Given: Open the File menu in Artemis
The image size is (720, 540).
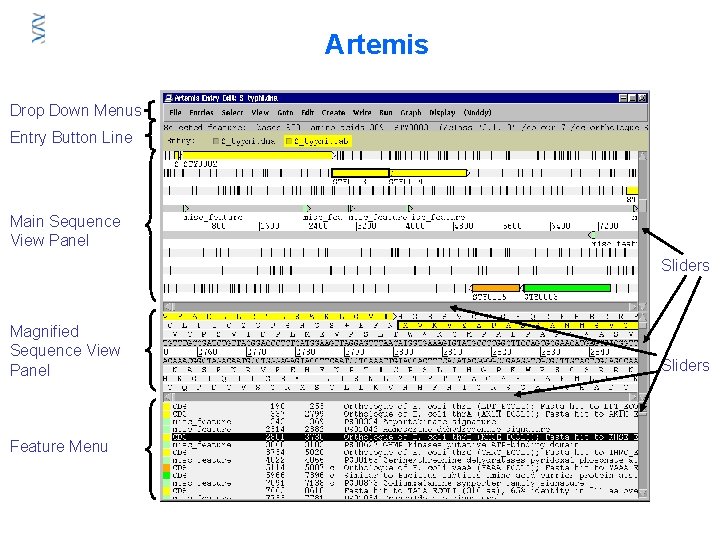Looking at the screenshot, I should [x=175, y=112].
